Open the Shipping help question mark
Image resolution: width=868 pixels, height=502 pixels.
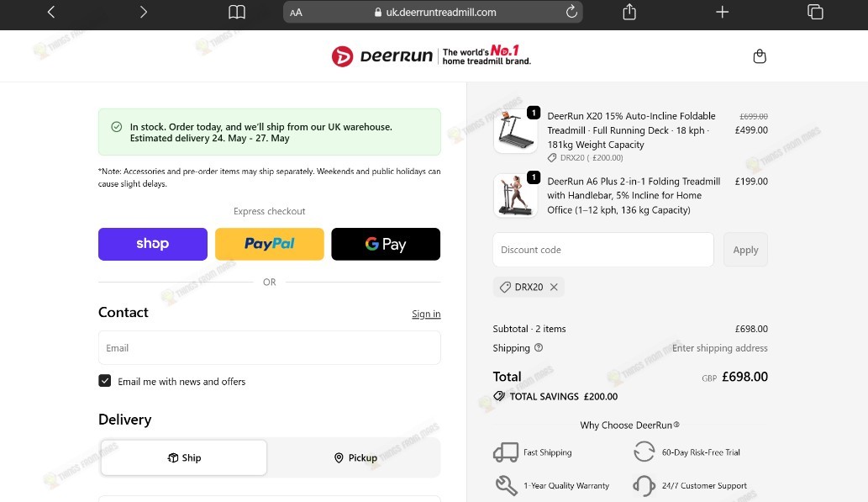539,347
